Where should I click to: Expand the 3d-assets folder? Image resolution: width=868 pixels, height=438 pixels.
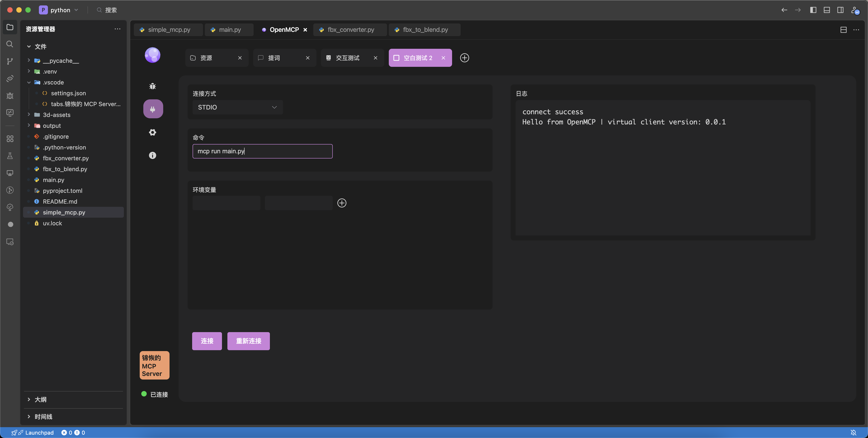pyautogui.click(x=56, y=115)
